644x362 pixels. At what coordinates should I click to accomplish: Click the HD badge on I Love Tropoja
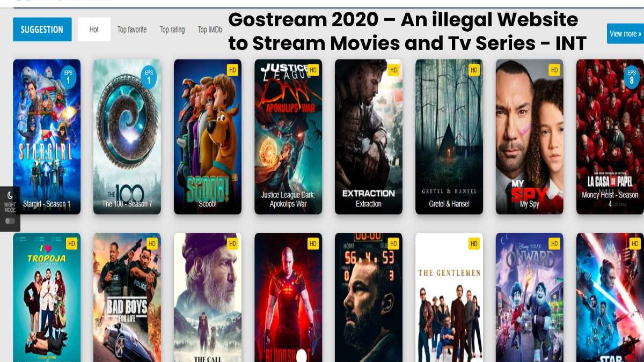click(x=71, y=243)
